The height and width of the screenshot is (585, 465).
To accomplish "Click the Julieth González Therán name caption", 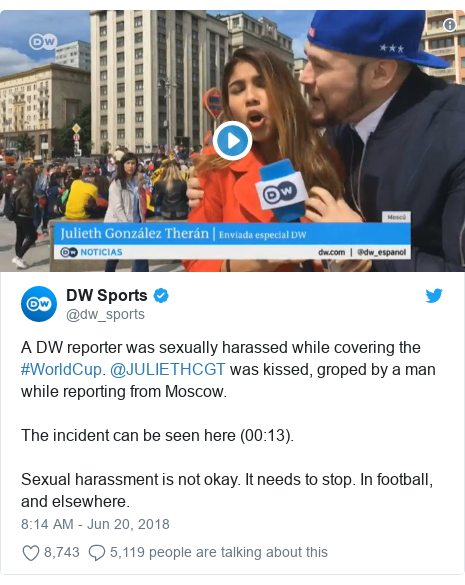I will (x=135, y=234).
